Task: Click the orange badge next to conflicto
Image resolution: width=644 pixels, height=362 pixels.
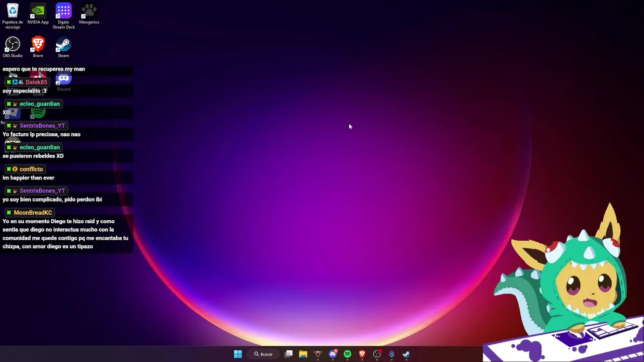Action: point(15,169)
